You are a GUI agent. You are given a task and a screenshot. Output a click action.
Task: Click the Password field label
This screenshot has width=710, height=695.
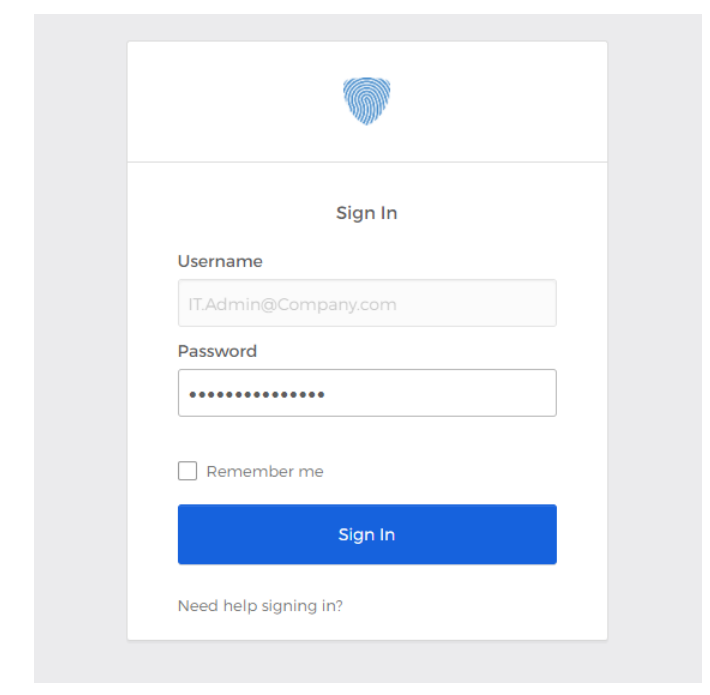217,351
